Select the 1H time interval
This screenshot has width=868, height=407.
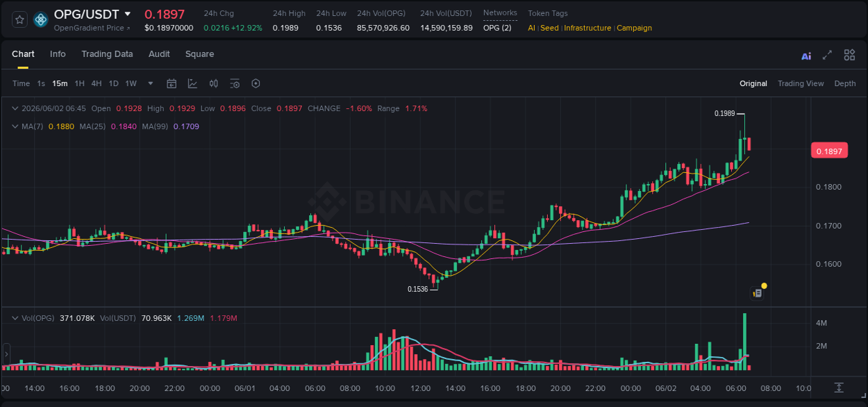[79, 83]
